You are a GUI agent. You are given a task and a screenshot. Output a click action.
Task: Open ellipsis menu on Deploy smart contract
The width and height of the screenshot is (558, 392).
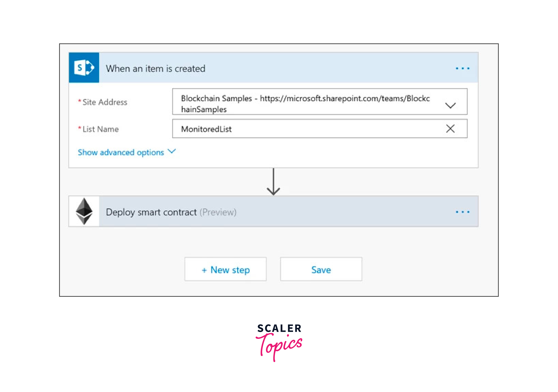pos(463,212)
